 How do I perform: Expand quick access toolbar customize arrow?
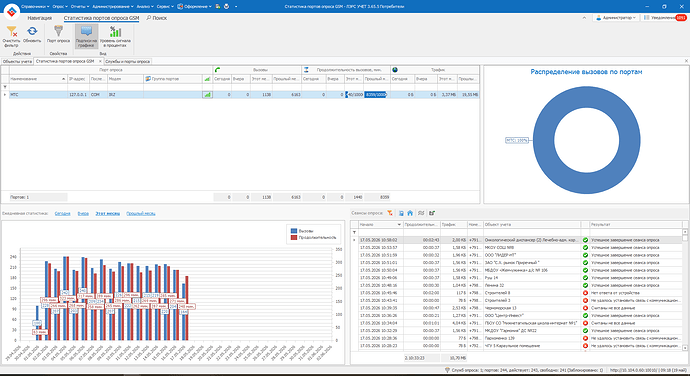(x=236, y=7)
